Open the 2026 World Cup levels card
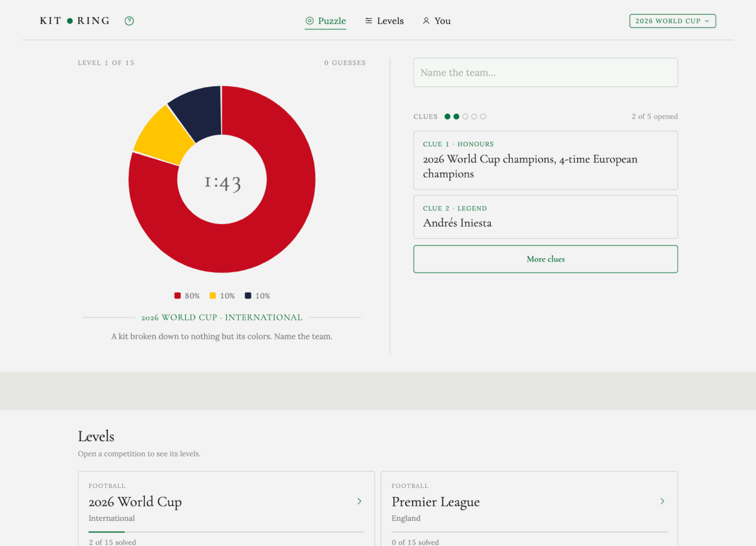This screenshot has height=546, width=756. pyautogui.click(x=226, y=509)
